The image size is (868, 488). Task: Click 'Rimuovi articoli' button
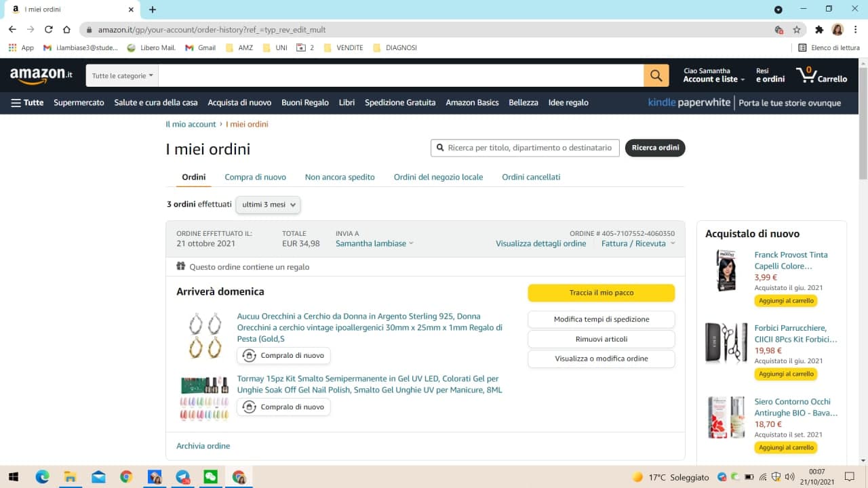click(x=601, y=339)
